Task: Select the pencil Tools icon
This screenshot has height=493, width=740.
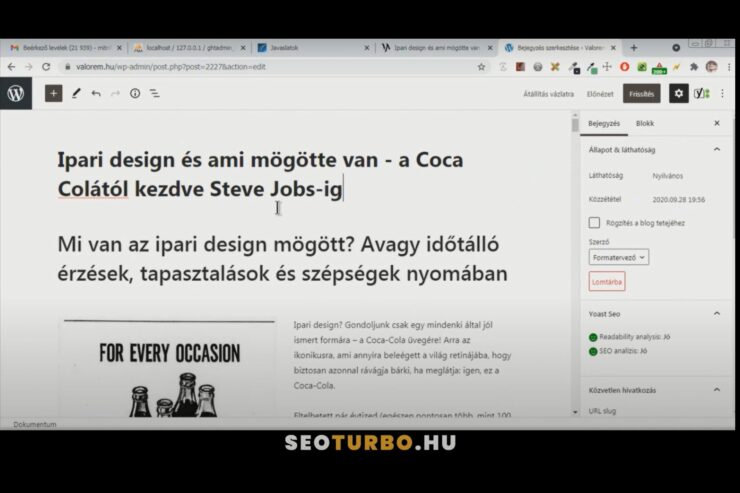Action: 76,93
